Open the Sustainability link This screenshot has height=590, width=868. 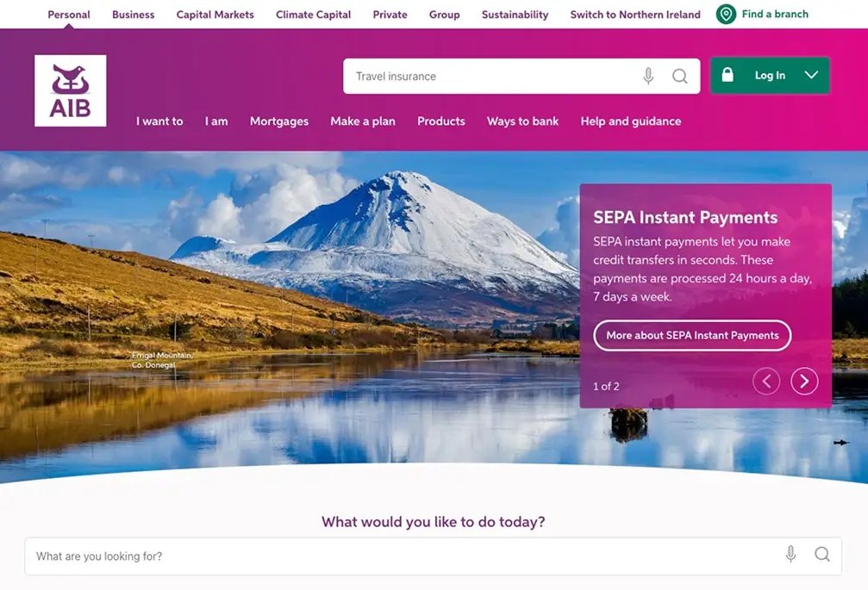click(515, 15)
